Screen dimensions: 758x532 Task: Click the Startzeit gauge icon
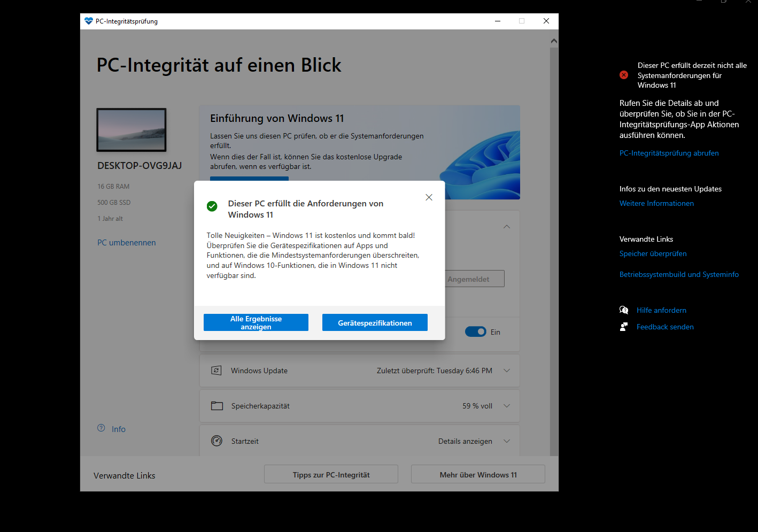click(x=216, y=441)
